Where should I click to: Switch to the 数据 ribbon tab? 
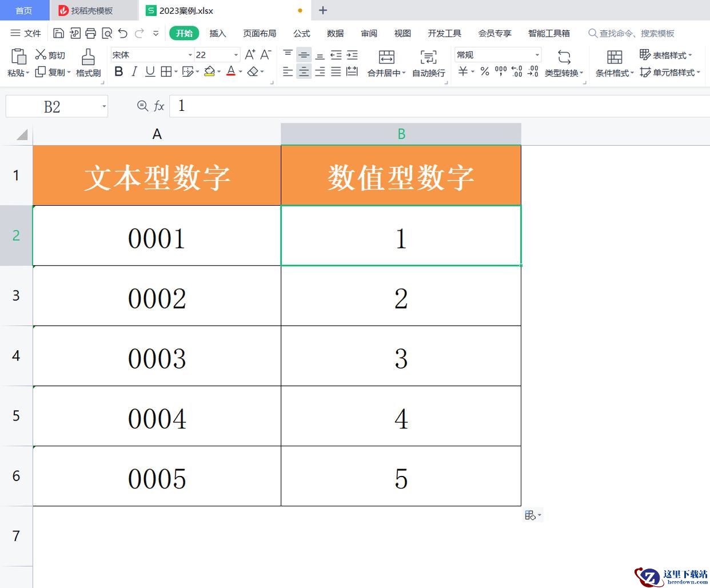point(336,33)
